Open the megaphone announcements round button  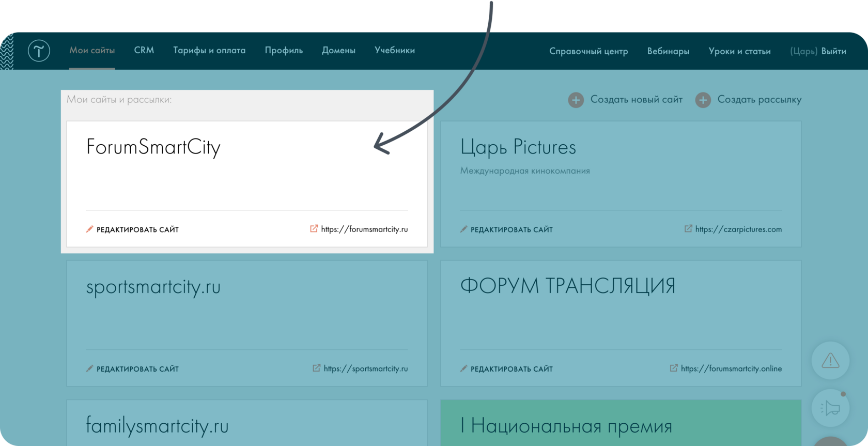830,408
